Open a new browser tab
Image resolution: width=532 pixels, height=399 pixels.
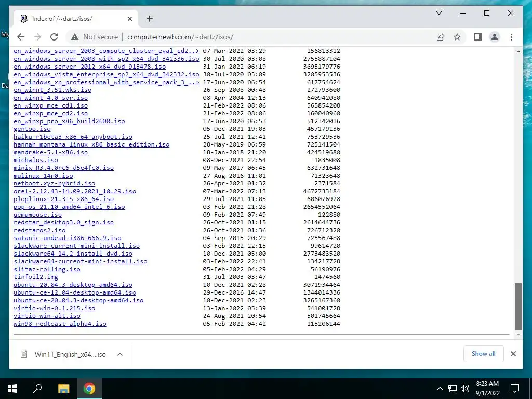(150, 19)
